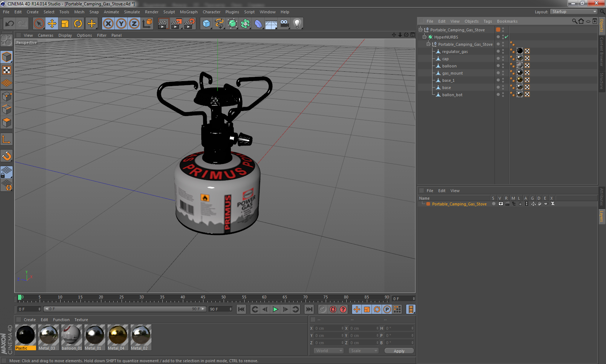Activate the Rotate tool
Image resolution: width=606 pixels, height=364 pixels.
coord(78,24)
